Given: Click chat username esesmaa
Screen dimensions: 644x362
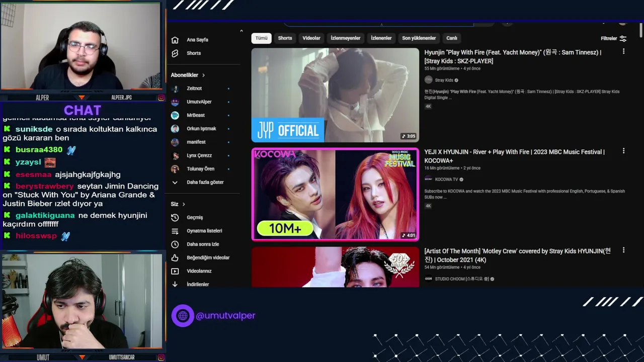Looking at the screenshot, I should click(x=33, y=174).
